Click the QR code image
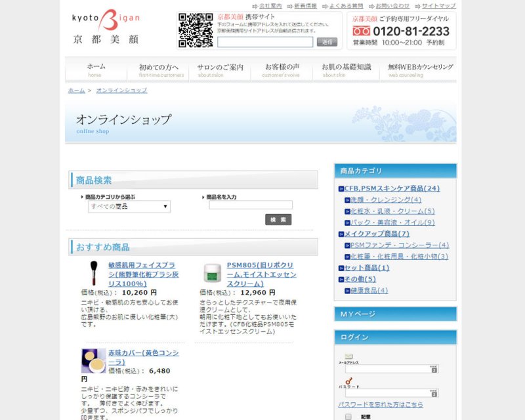Image resolution: width=525 pixels, height=420 pixels. point(196,30)
